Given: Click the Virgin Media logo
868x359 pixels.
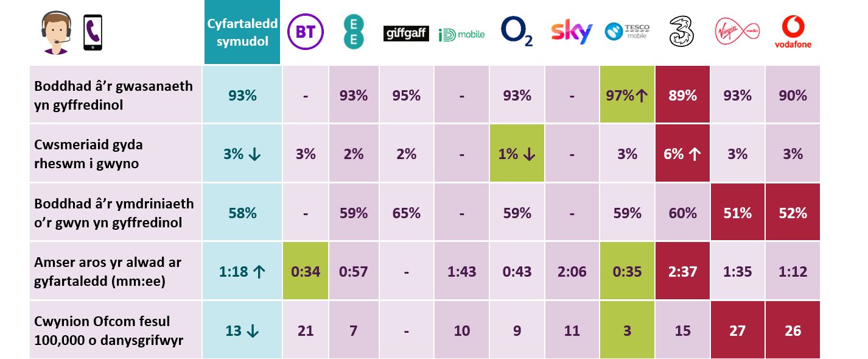Looking at the screenshot, I should coord(737,32).
